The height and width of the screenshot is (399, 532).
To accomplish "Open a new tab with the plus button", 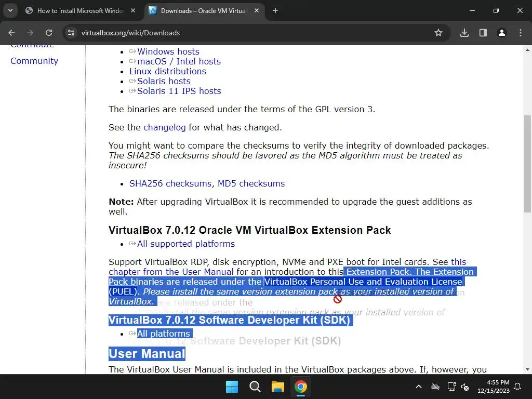I will pyautogui.click(x=275, y=10).
